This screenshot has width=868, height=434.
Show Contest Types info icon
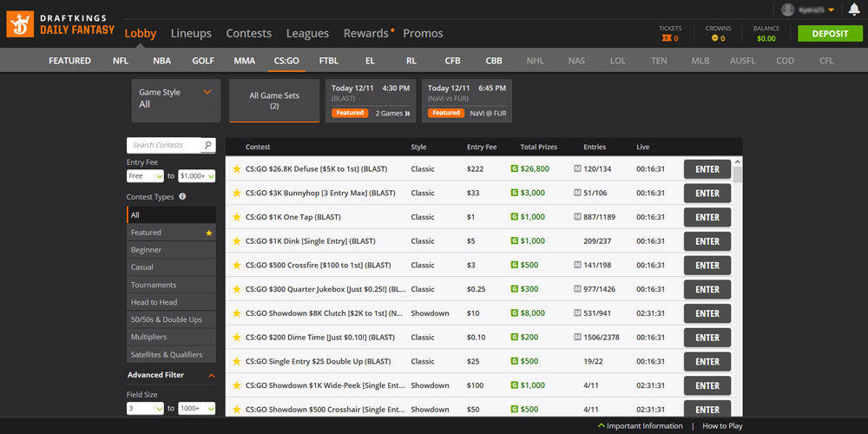[182, 196]
